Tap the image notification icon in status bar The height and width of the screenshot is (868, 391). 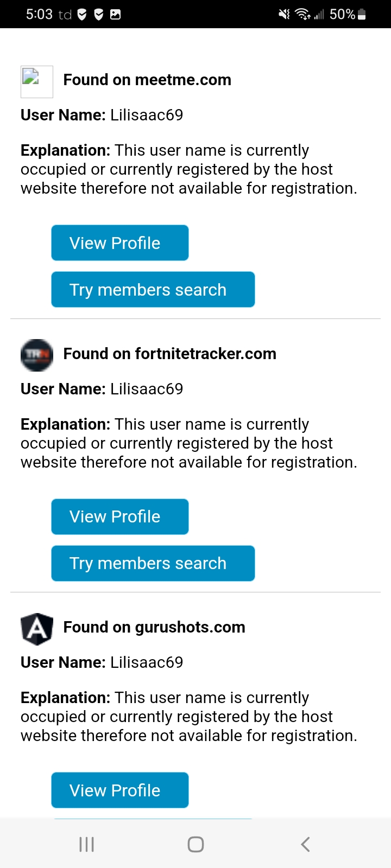[115, 15]
